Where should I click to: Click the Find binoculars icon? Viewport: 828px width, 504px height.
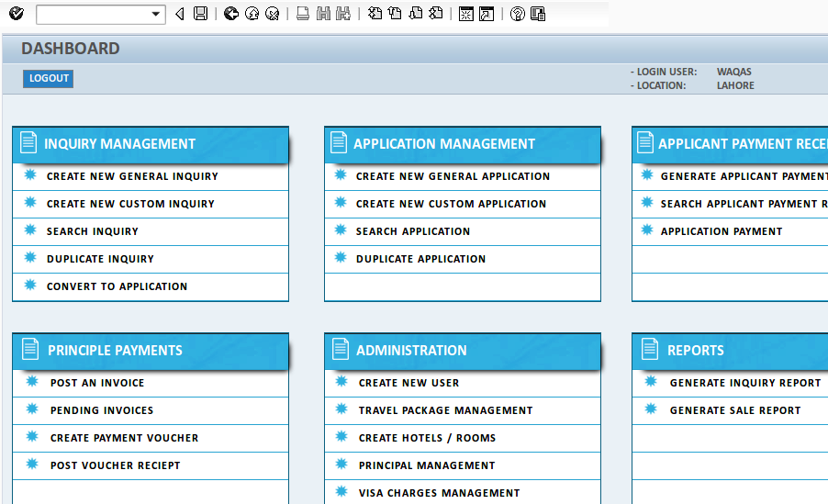tap(323, 14)
